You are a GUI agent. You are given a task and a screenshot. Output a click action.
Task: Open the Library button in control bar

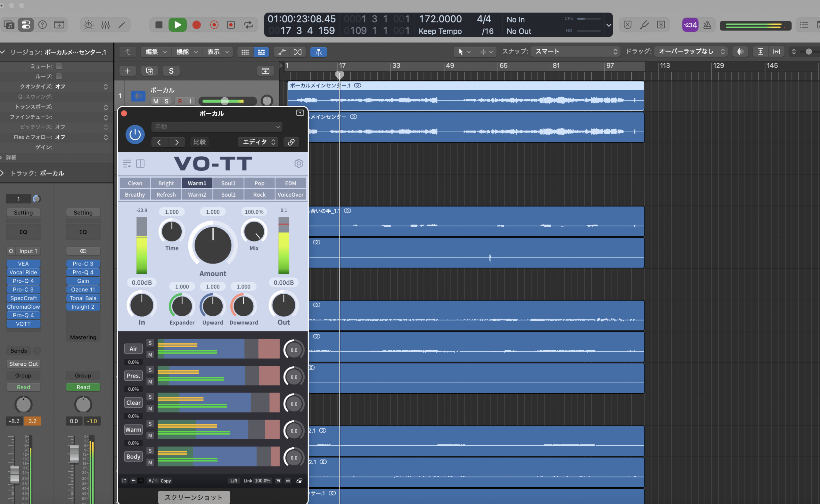pos(9,25)
